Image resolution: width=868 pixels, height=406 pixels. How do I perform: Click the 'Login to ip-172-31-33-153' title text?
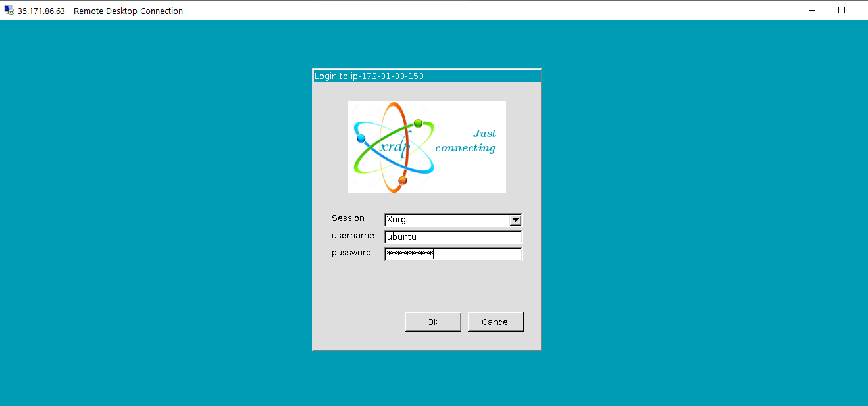point(369,76)
